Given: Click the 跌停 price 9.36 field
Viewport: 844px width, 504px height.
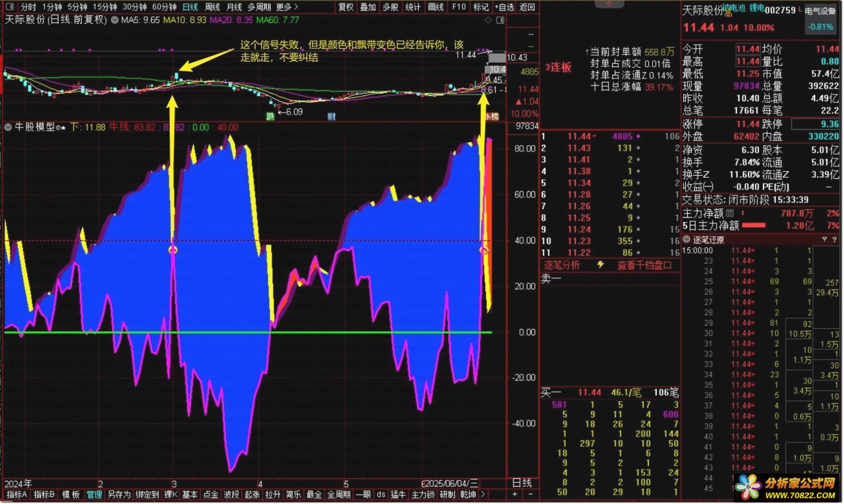Looking at the screenshot, I should pos(815,124).
